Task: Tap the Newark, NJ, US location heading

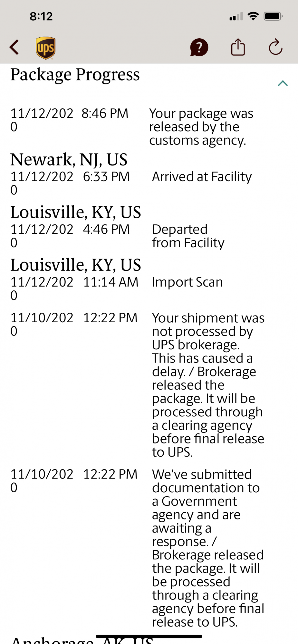Action: [x=69, y=160]
